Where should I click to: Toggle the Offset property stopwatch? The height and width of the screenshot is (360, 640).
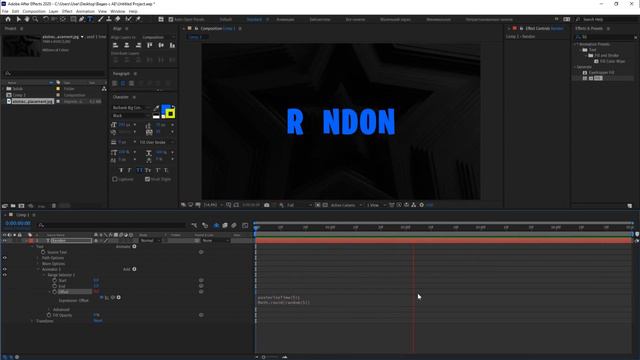(54, 292)
